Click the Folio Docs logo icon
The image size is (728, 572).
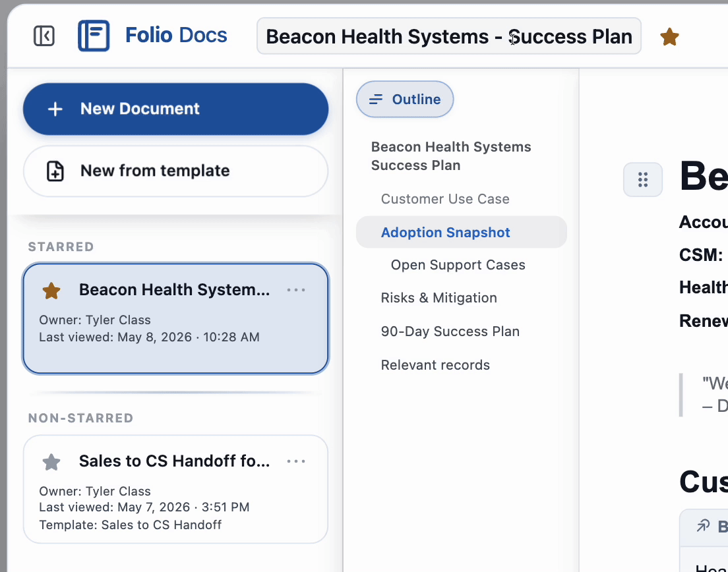(94, 36)
